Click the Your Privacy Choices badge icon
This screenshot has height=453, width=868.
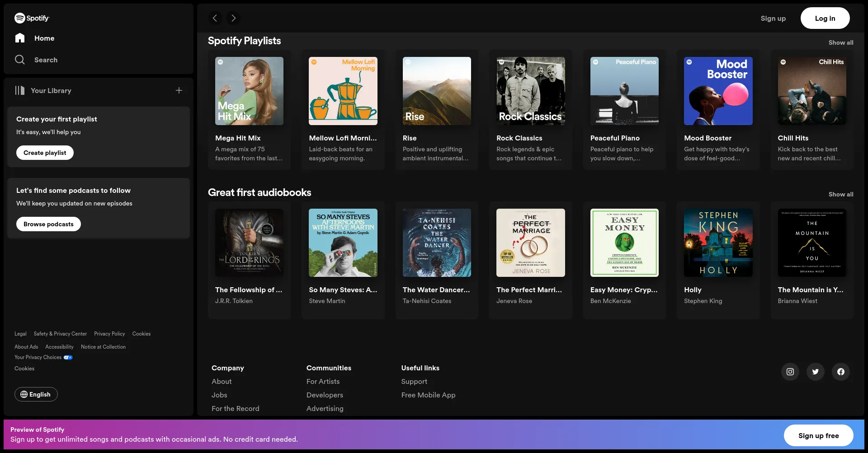[68, 357]
